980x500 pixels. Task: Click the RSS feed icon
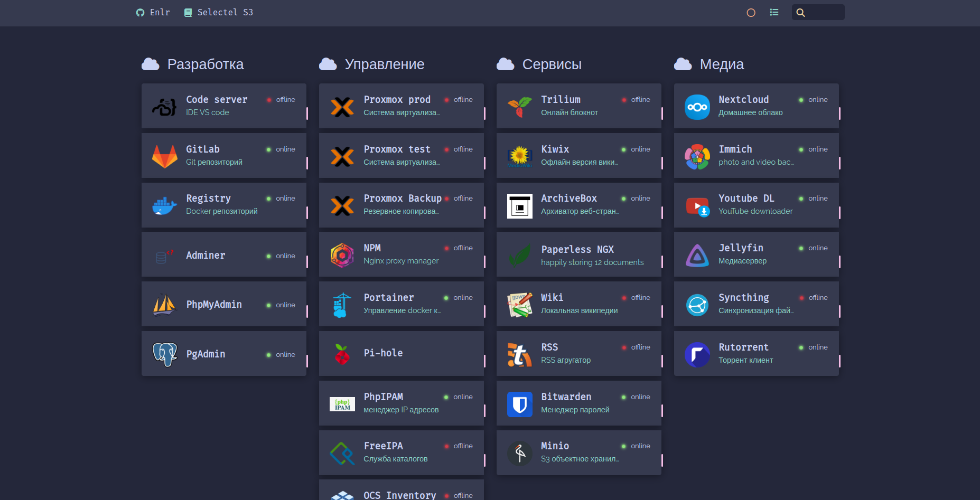520,354
